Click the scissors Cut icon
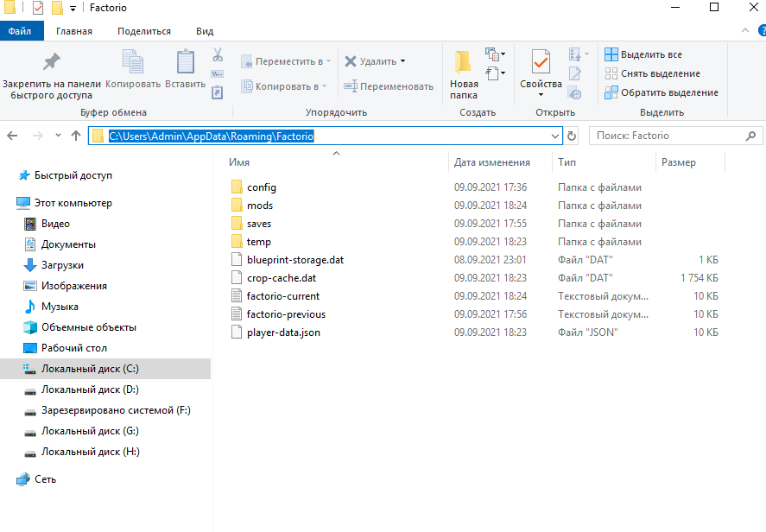766x532 pixels. 218,54
